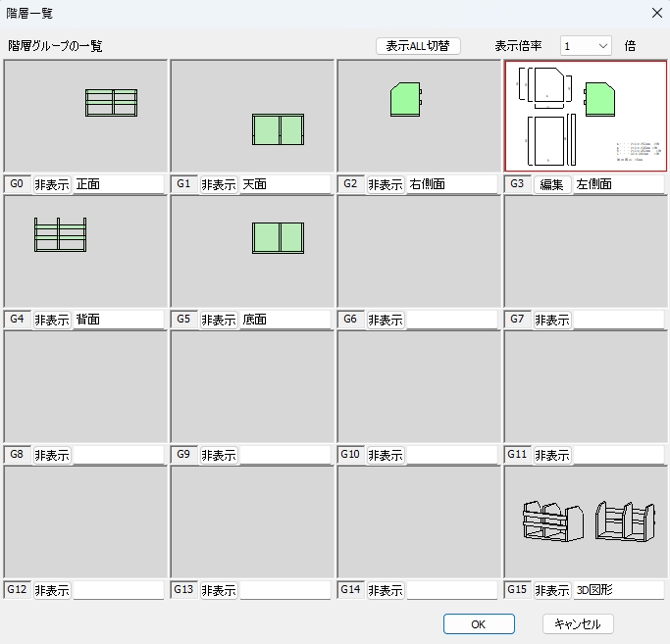This screenshot has width=670, height=644.
Task: Toggle G9 非表示 state button
Action: [219, 455]
